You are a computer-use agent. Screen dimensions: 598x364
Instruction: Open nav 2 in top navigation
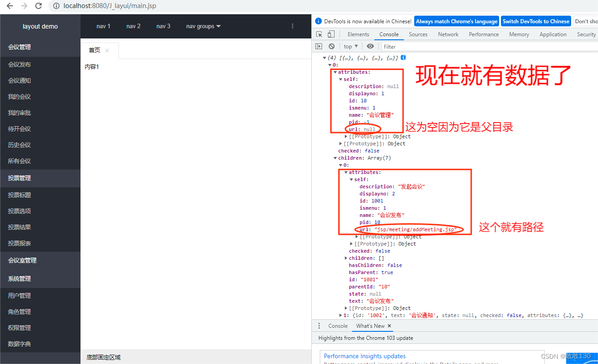point(133,26)
